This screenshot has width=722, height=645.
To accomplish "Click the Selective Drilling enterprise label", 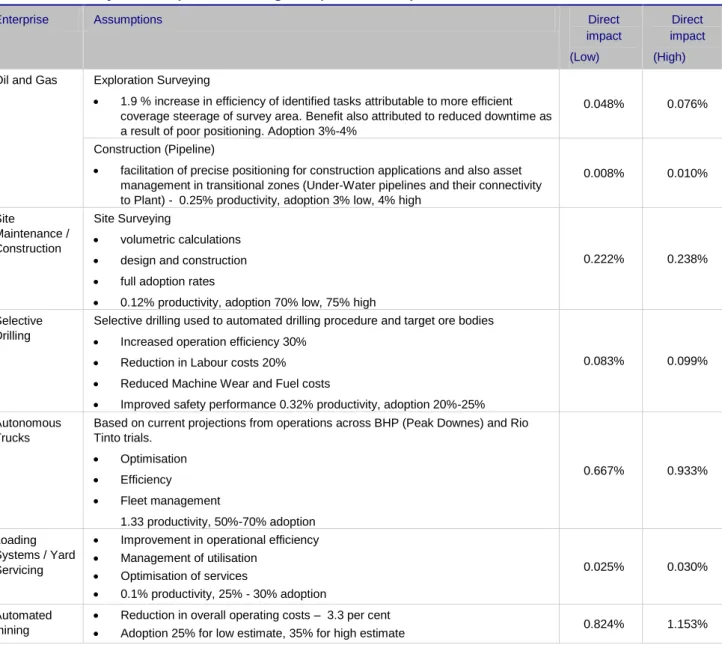I will click(x=21, y=328).
